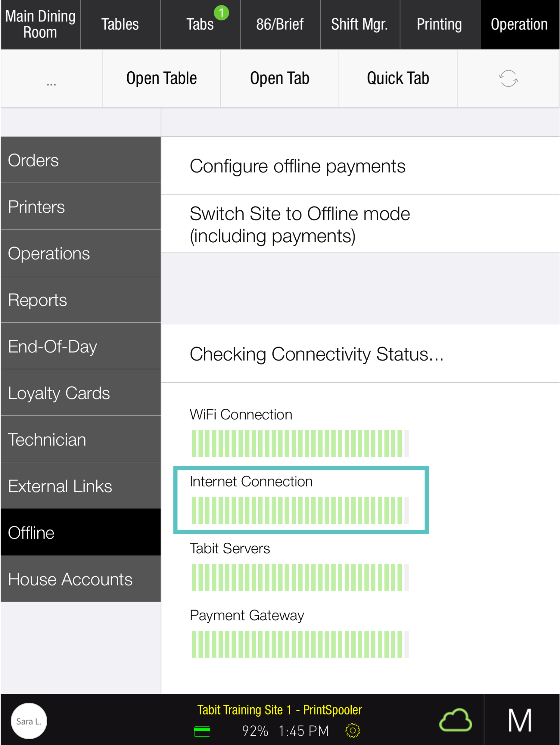
Task: Tap the Sara L. user avatar
Action: pos(29,721)
